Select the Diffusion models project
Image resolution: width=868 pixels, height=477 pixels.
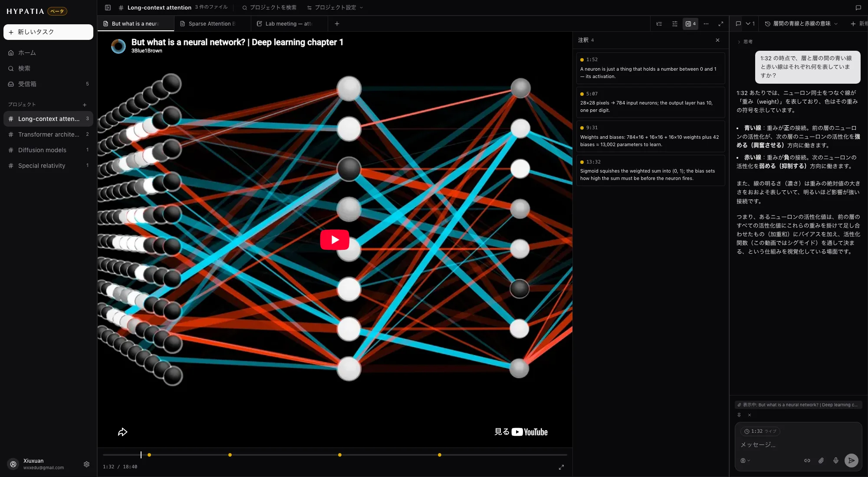click(x=48, y=150)
